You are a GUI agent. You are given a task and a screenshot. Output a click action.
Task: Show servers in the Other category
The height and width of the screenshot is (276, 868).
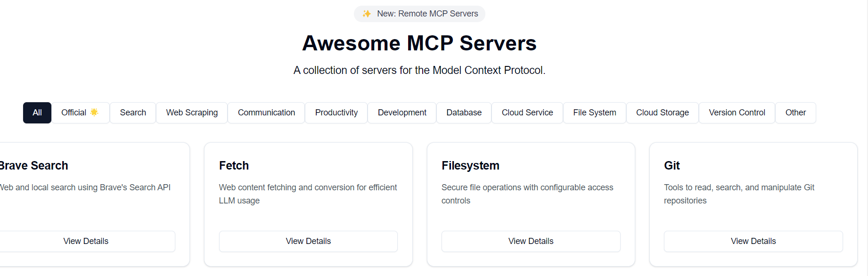click(x=795, y=113)
